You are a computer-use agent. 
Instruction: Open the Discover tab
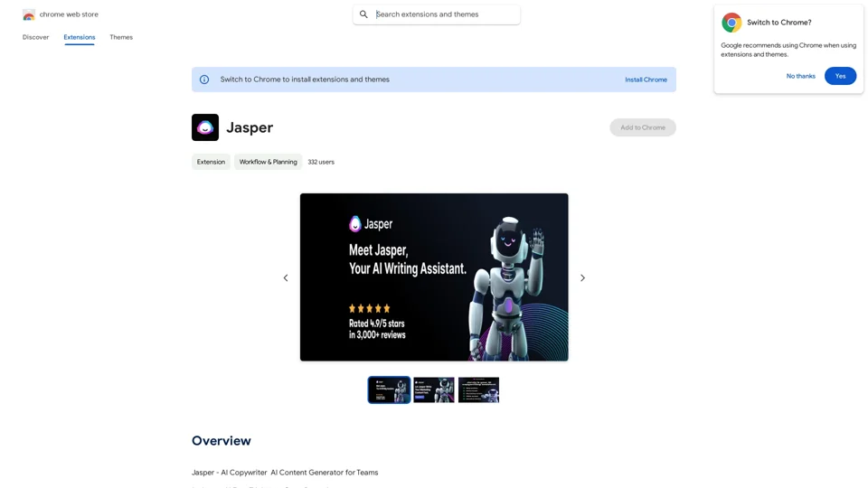(35, 37)
